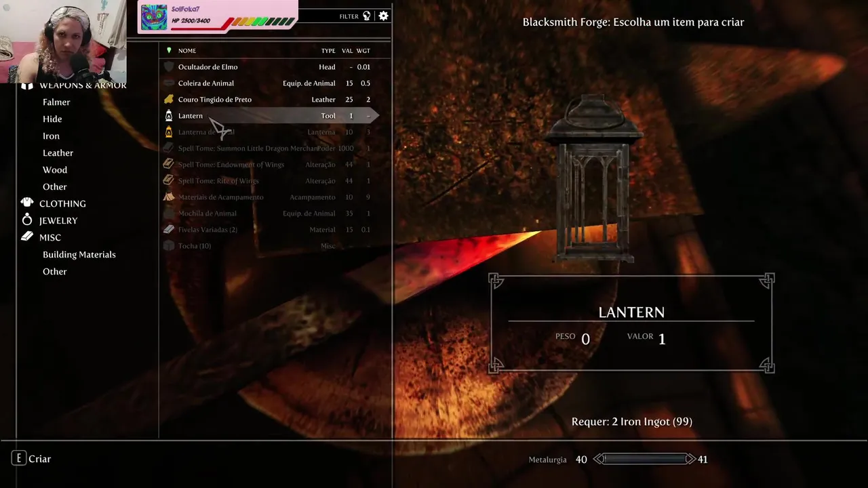The image size is (868, 488).
Task: Select Fivelas Variadas (2) item name
Action: tap(208, 230)
